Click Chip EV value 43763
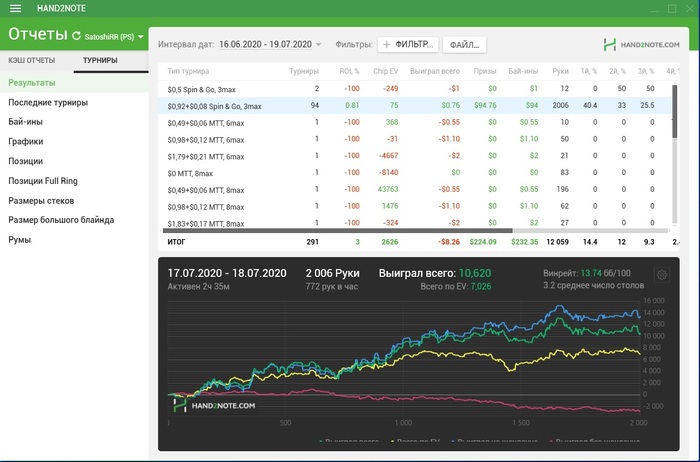Screen dimensions: 700x462 [x=388, y=189]
